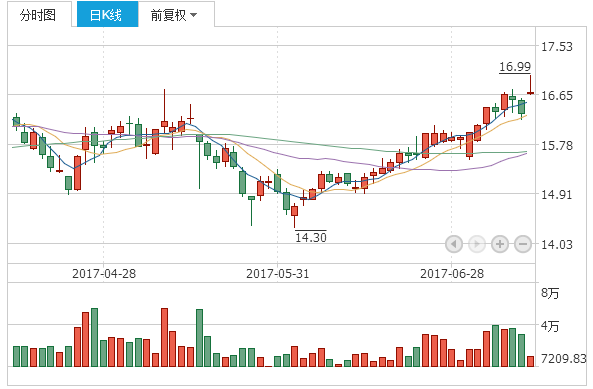Click the 2017-05-31 date label

pos(278,274)
